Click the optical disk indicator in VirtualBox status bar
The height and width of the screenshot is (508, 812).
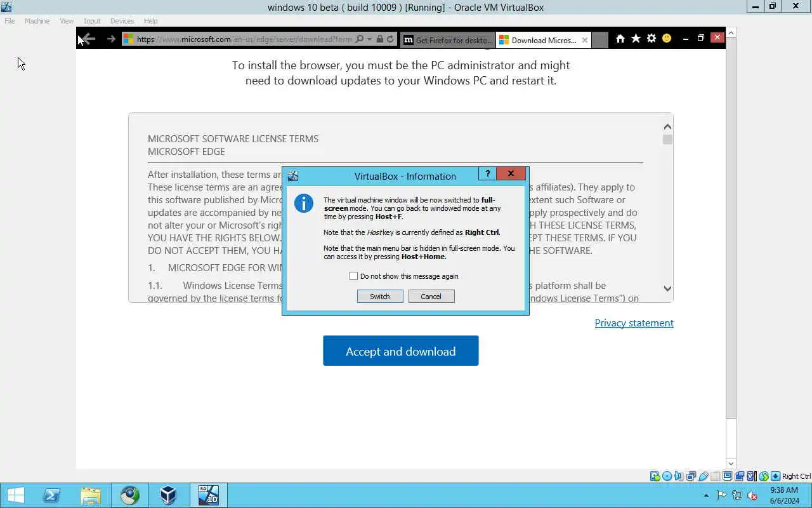coord(667,476)
